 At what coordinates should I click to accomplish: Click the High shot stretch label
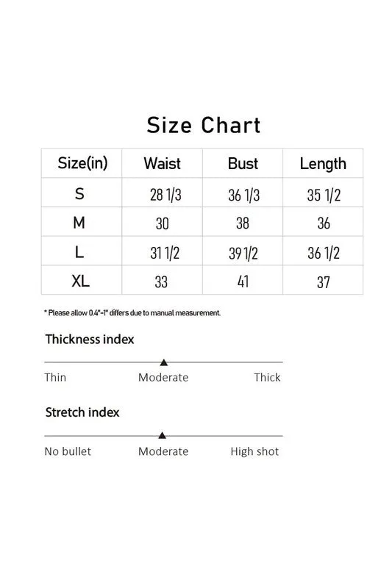pos(254,451)
